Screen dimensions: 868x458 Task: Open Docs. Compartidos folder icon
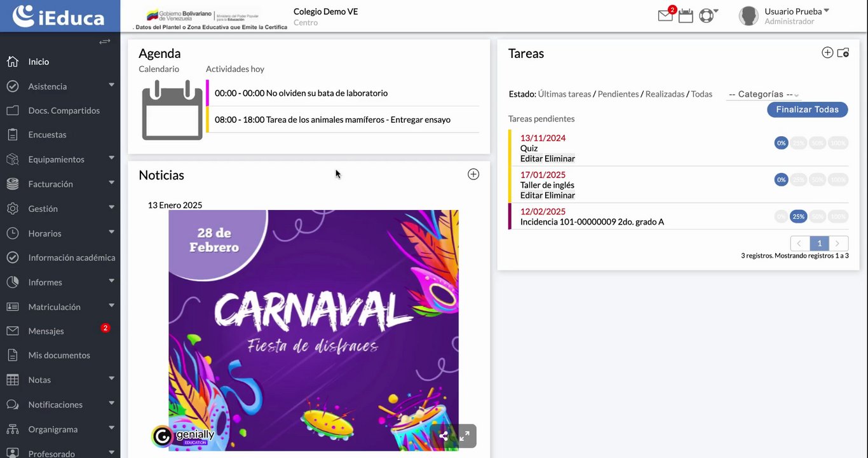[13, 111]
